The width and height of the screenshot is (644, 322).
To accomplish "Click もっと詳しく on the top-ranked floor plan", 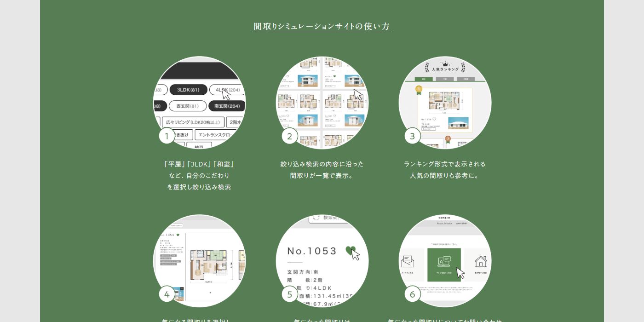I will click(428, 128).
